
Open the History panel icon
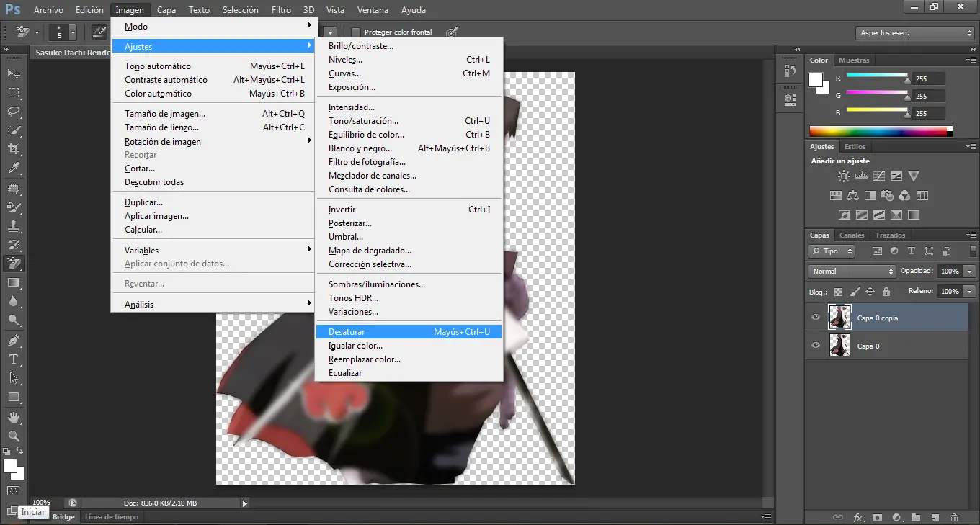[790, 71]
